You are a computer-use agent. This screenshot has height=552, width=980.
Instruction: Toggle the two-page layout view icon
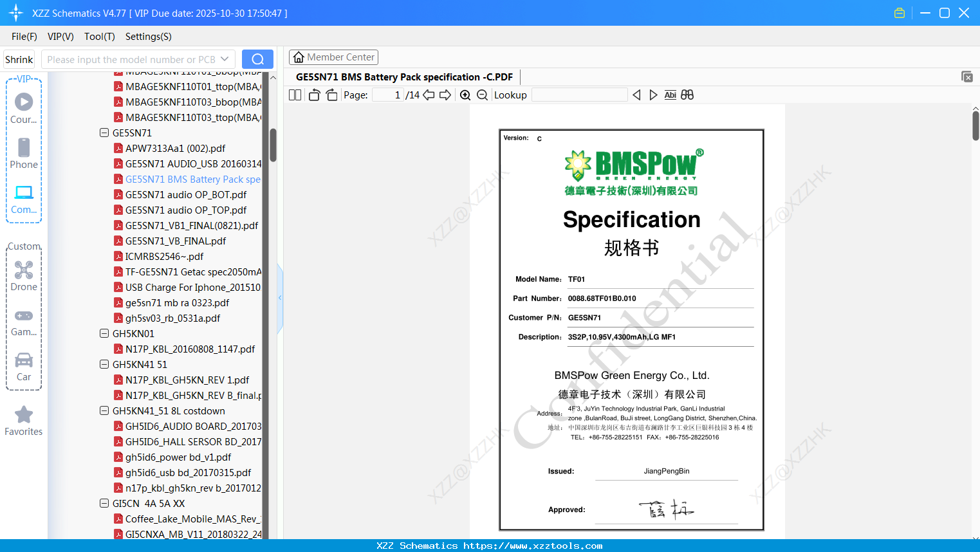pyautogui.click(x=295, y=95)
